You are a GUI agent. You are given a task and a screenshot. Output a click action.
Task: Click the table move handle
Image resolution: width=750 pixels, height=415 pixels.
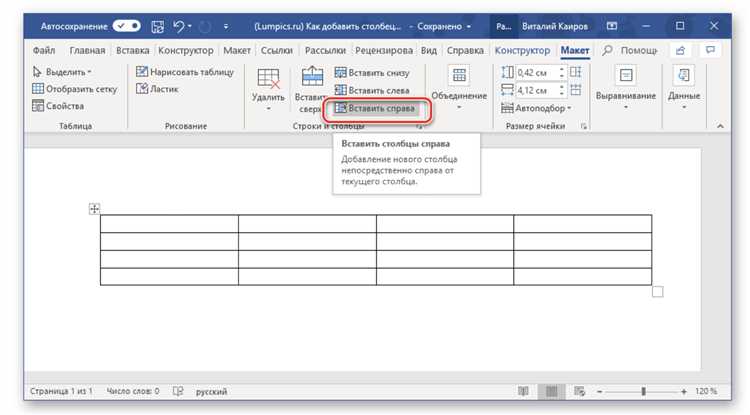click(95, 208)
